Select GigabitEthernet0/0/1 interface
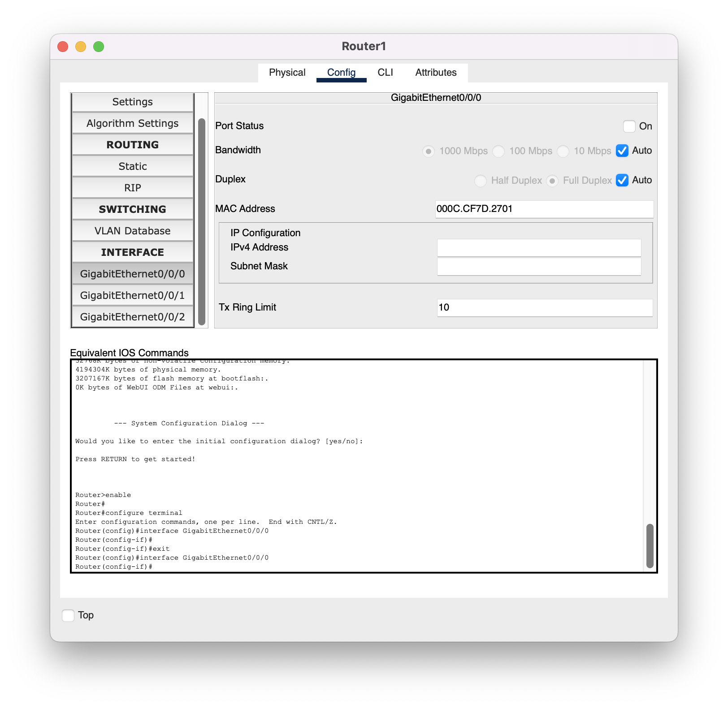 pos(133,296)
